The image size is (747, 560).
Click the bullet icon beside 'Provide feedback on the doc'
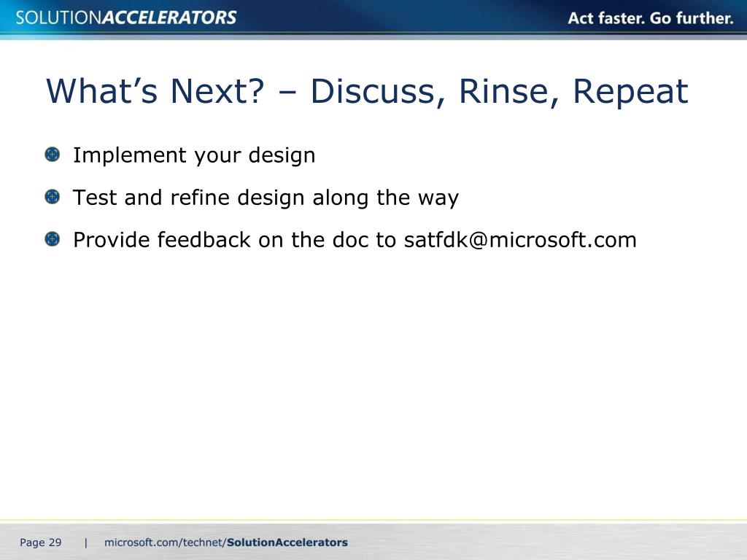53,239
